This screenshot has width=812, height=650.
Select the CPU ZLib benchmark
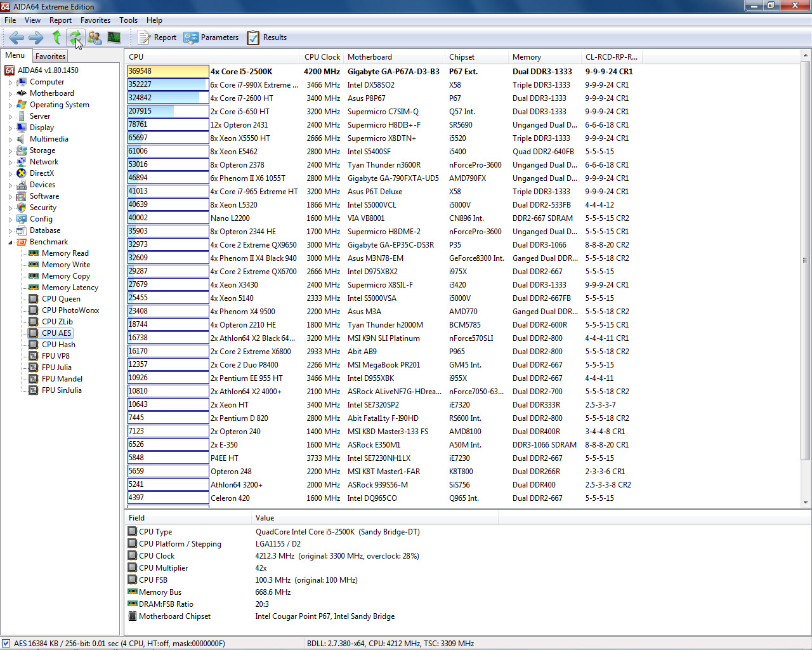pos(57,322)
